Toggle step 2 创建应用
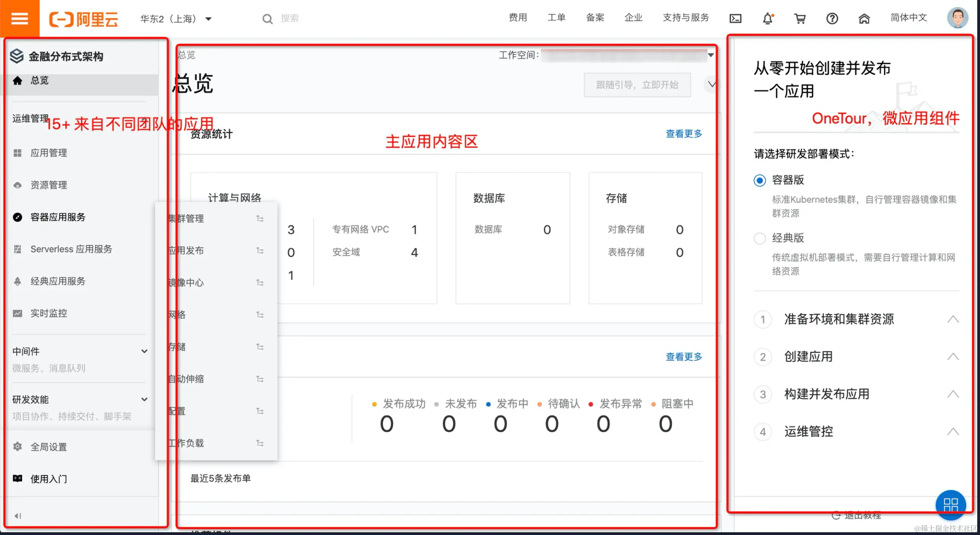The image size is (980, 535). pos(953,356)
